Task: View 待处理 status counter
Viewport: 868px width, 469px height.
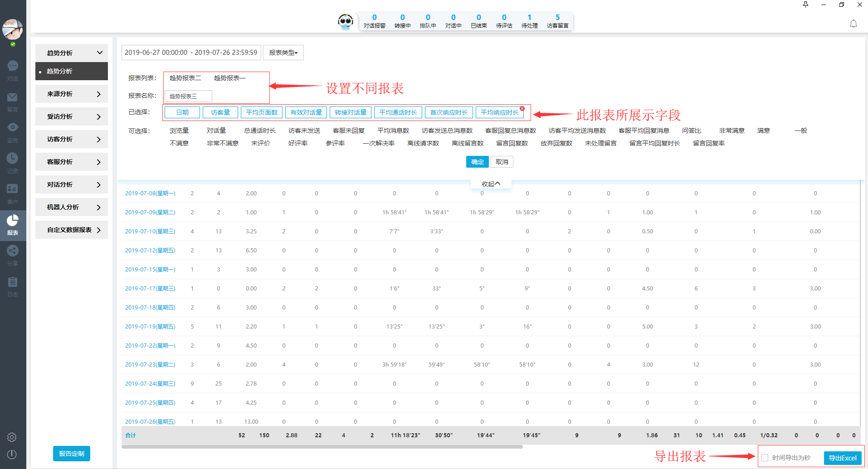Action: click(529, 21)
